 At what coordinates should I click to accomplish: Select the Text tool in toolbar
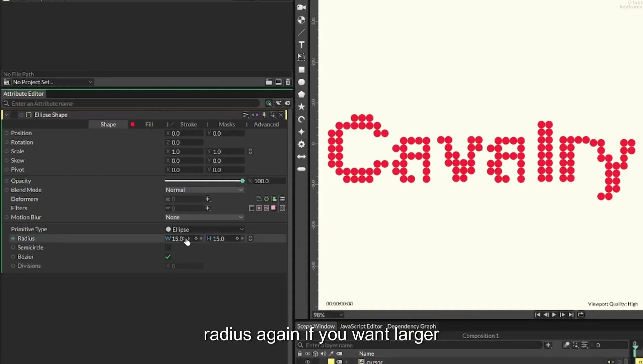tap(301, 45)
